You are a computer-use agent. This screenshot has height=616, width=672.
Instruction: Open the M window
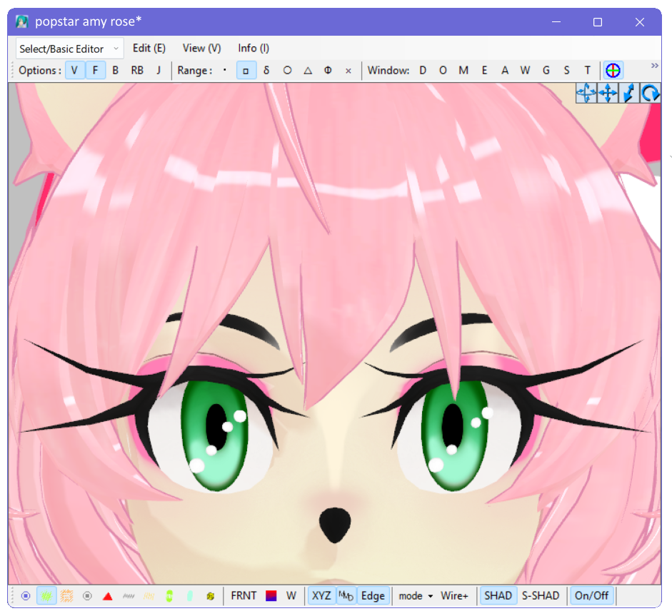463,70
